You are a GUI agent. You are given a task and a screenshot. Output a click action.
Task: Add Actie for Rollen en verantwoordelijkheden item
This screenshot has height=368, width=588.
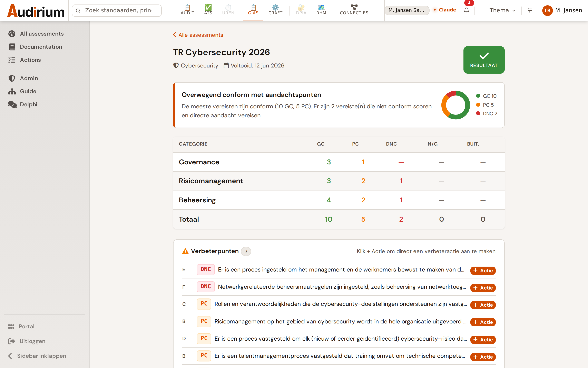[x=483, y=305]
